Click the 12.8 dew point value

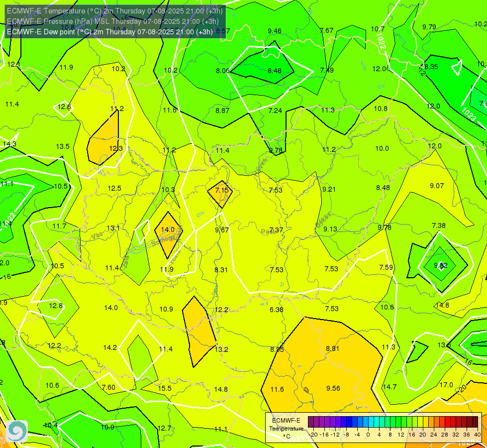tap(56, 306)
